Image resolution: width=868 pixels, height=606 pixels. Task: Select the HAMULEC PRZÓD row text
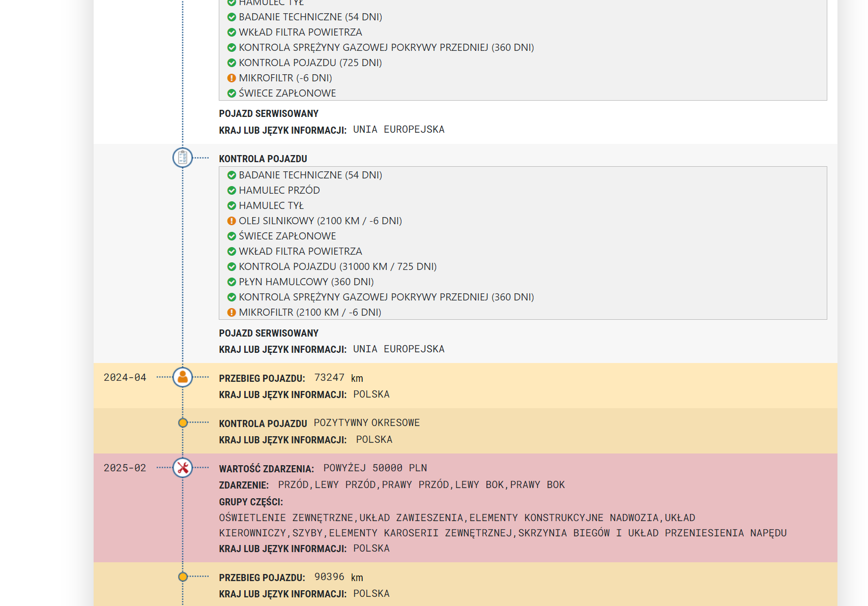coord(279,191)
